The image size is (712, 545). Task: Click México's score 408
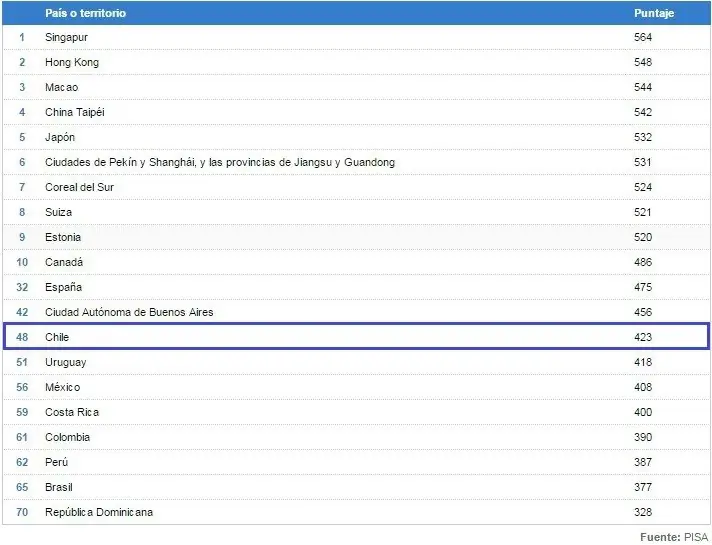pyautogui.click(x=643, y=387)
